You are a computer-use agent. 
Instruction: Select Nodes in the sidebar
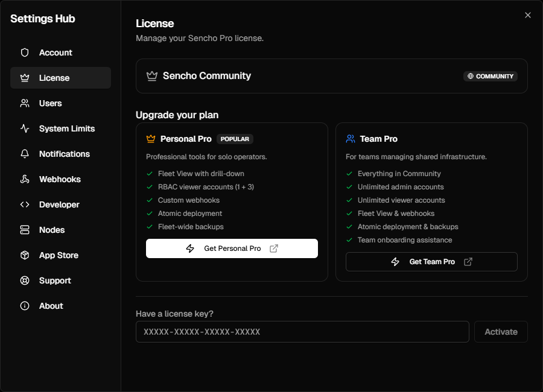(60, 230)
